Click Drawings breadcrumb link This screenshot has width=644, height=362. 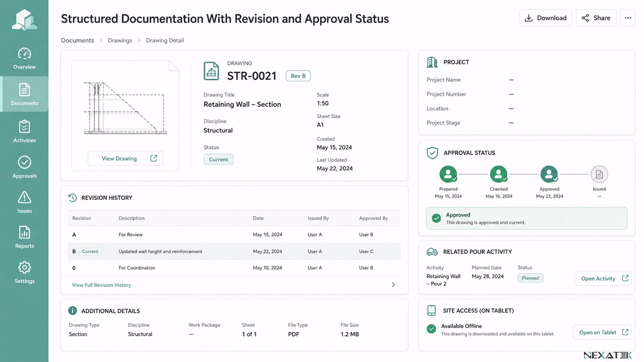coord(120,40)
